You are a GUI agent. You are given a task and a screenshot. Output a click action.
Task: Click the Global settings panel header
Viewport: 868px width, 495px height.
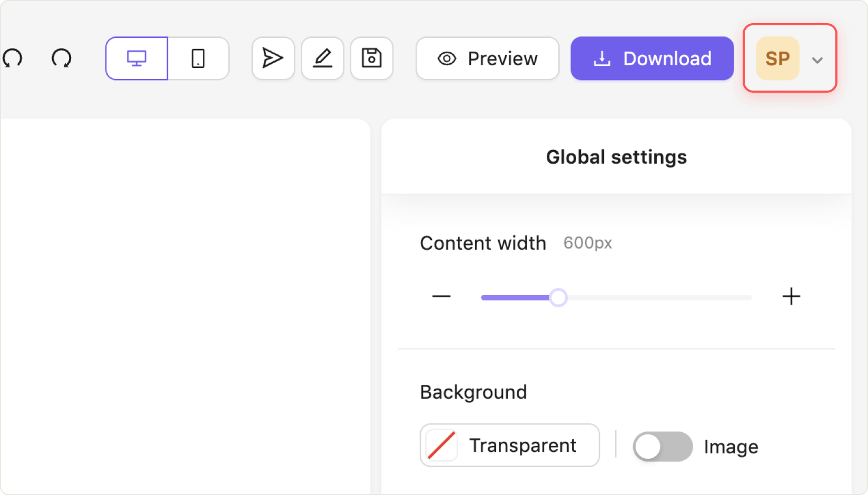pos(616,157)
